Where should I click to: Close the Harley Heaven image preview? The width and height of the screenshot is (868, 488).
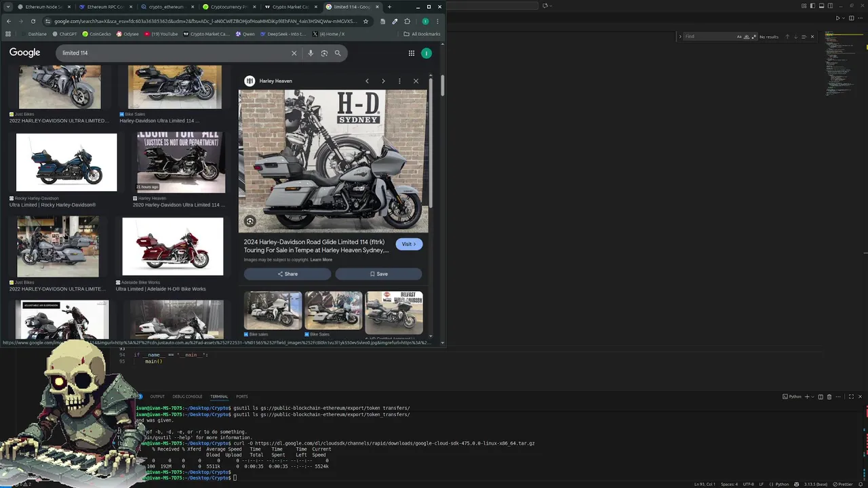416,81
